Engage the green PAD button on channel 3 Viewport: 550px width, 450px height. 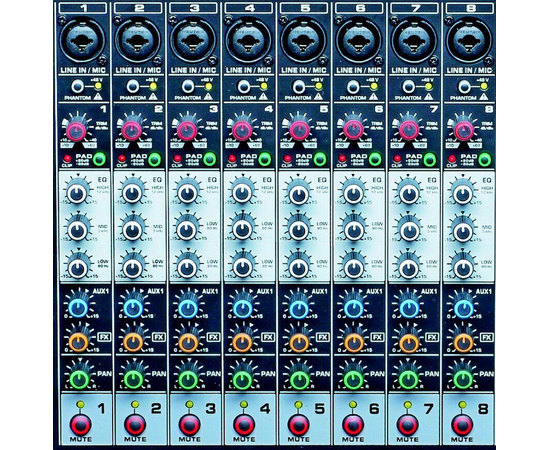tap(209, 159)
